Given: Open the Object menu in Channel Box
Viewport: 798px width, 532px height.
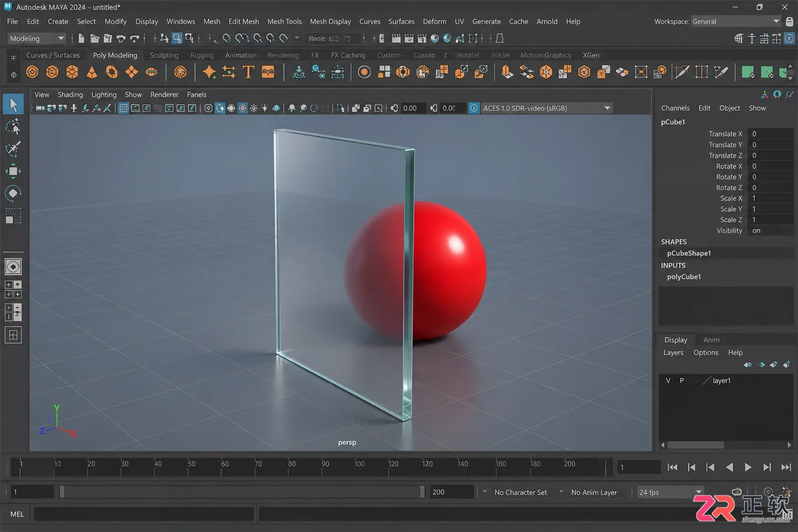Looking at the screenshot, I should [x=729, y=108].
